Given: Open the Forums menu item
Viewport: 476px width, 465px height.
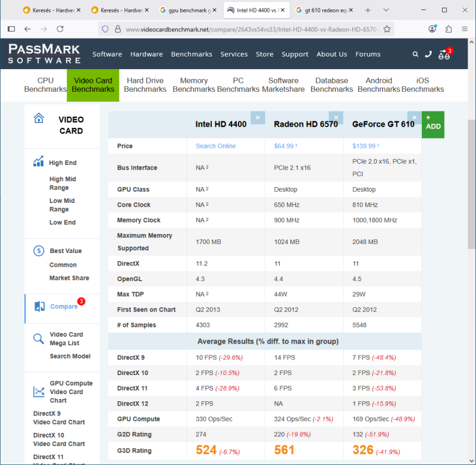Looking at the screenshot, I should coord(368,54).
